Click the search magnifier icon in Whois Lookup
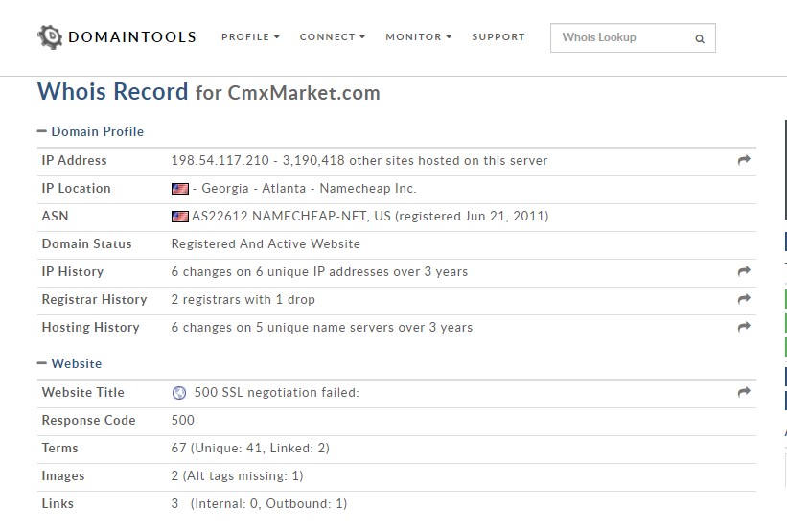The image size is (787, 532). coord(700,38)
